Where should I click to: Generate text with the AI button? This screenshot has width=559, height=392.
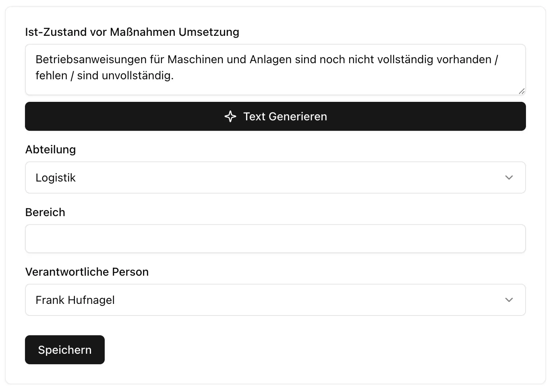[x=275, y=116]
